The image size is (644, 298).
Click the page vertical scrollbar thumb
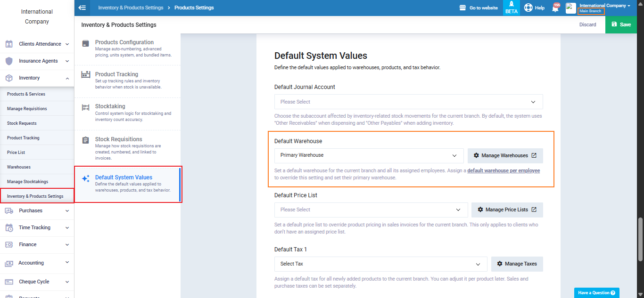tap(640, 238)
